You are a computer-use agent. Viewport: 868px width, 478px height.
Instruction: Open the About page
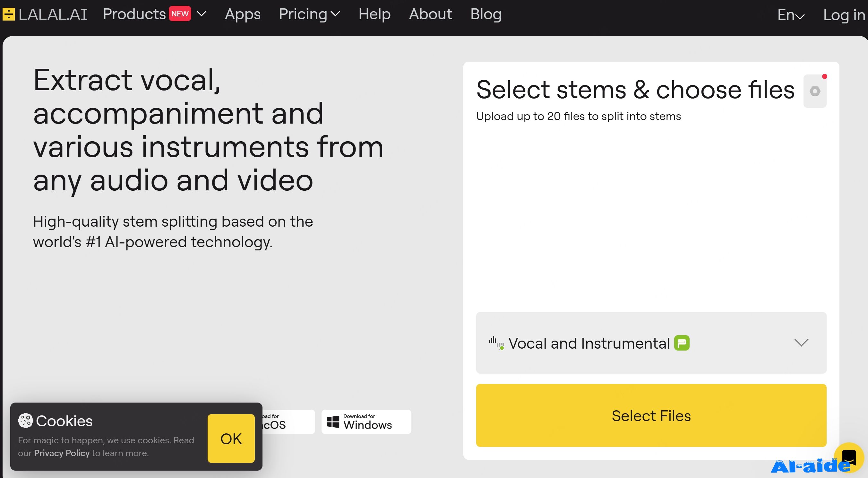coord(430,14)
